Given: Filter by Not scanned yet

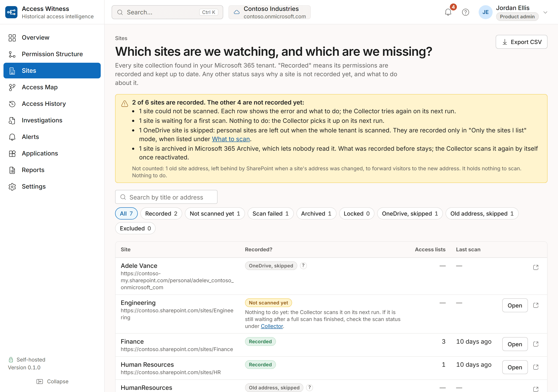Looking at the screenshot, I should (x=215, y=213).
